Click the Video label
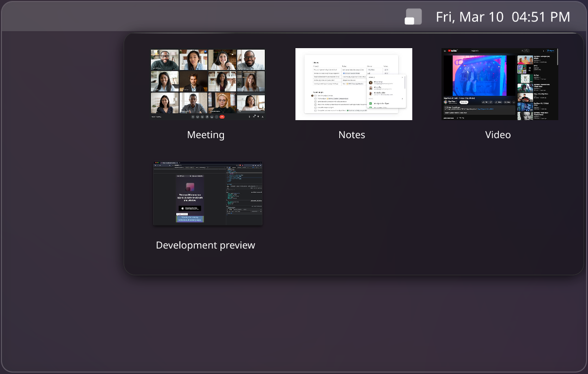The image size is (588, 374). pos(498,135)
